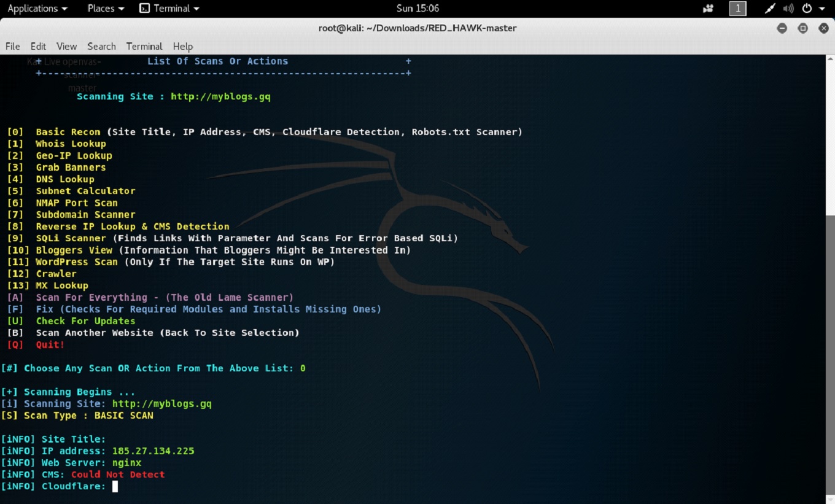Click the screen recorder camera icon
Viewport: 835px width, 504px height.
tap(709, 9)
